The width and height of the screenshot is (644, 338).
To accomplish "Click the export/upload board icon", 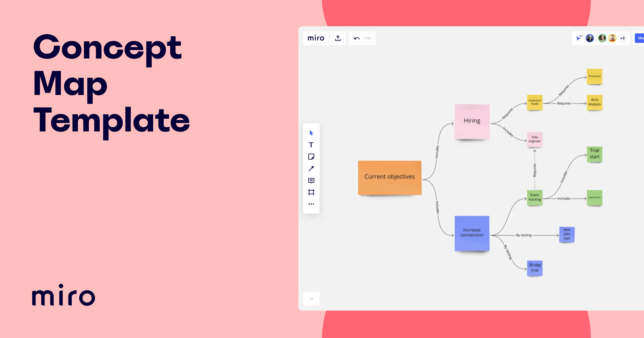I will [x=338, y=38].
